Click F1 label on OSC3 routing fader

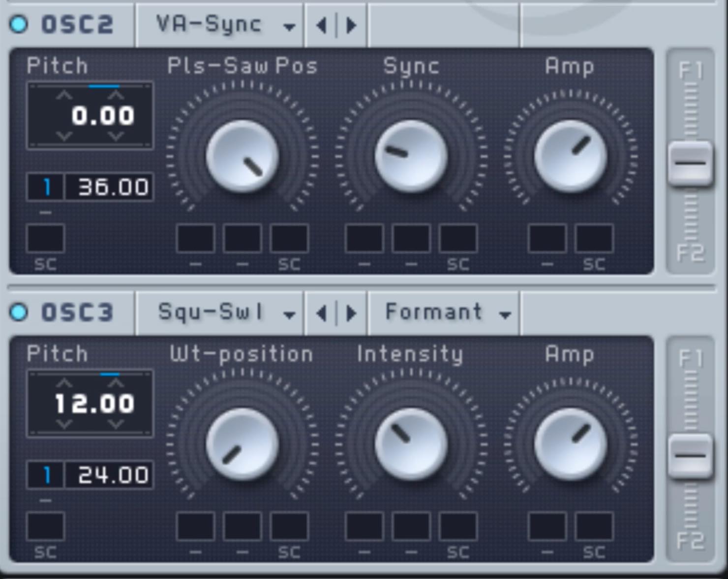[691, 359]
